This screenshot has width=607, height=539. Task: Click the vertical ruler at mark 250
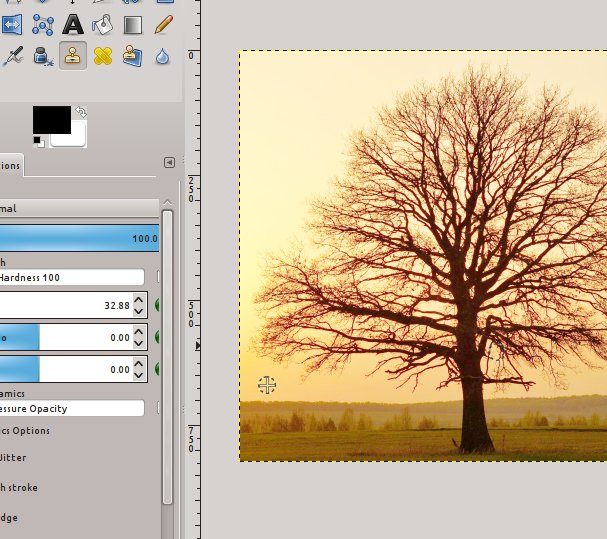tap(191, 190)
